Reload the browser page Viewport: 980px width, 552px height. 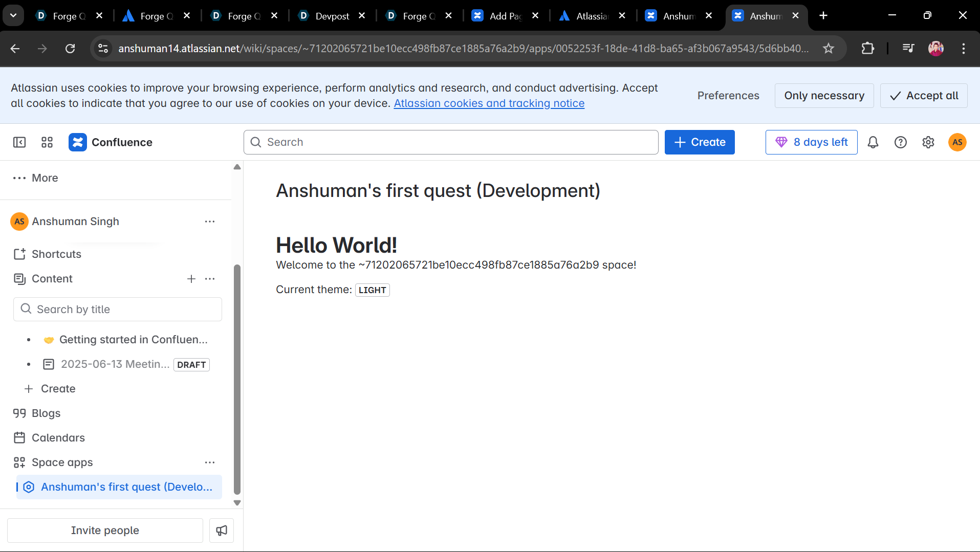point(70,49)
